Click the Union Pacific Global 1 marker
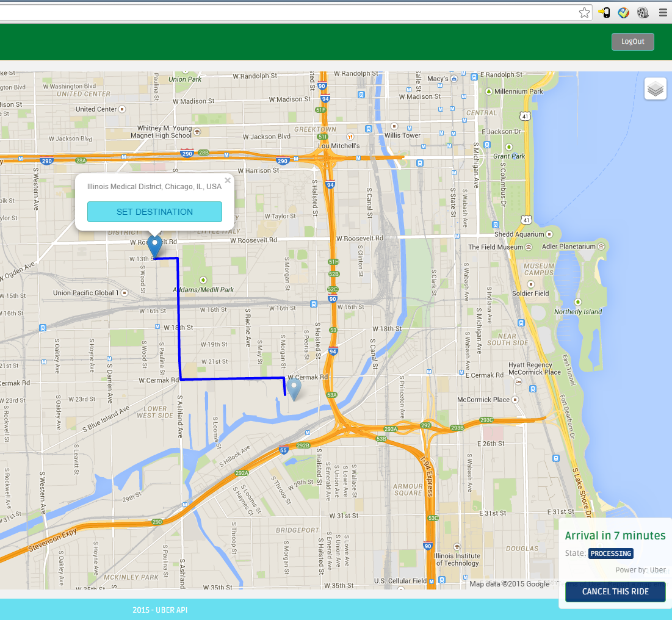Screen dimensions: 672x620 tap(125, 293)
